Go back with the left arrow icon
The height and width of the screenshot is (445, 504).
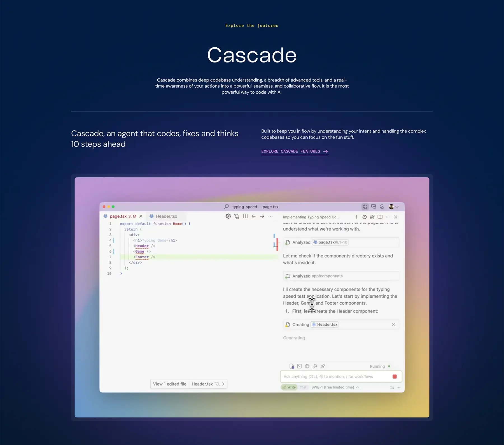(254, 216)
